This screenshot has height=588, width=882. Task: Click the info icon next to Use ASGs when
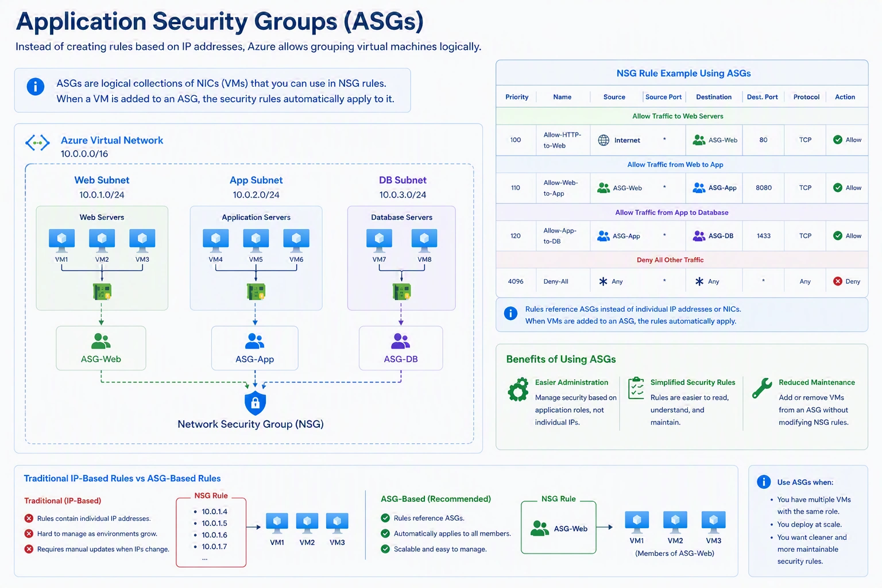click(x=764, y=482)
